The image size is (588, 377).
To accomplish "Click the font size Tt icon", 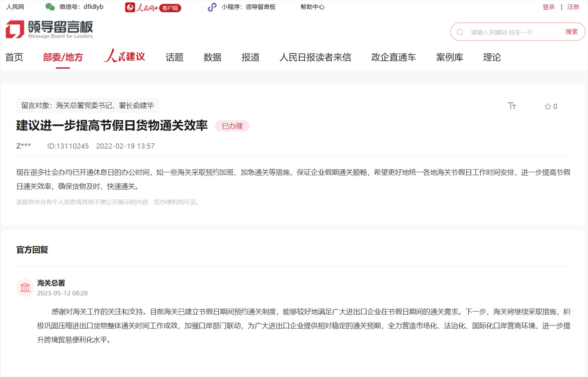I will click(511, 106).
